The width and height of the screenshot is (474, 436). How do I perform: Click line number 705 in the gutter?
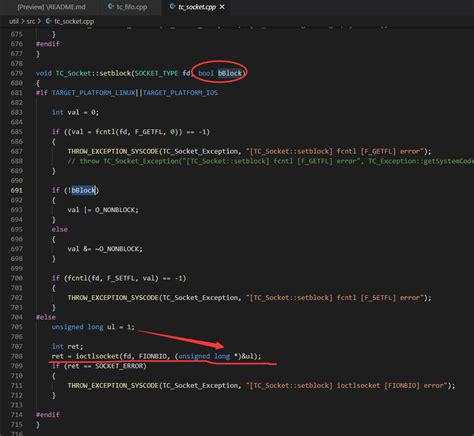click(17, 327)
